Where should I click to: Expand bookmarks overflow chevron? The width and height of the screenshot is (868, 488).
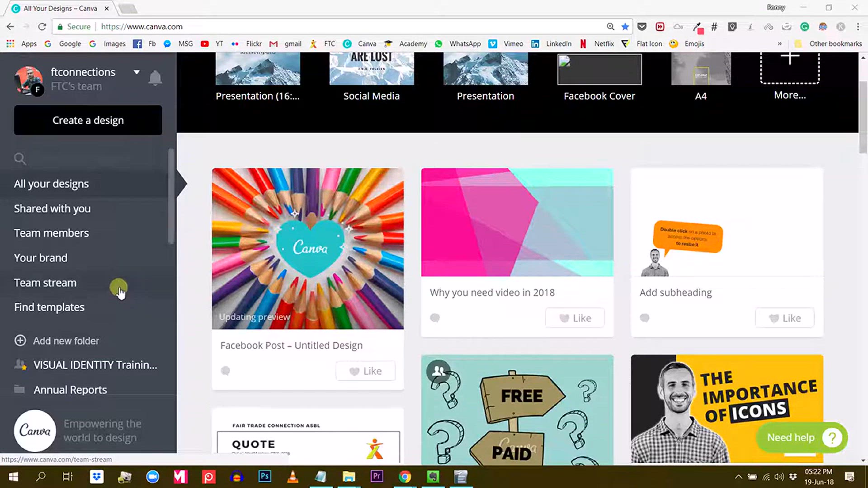779,44
